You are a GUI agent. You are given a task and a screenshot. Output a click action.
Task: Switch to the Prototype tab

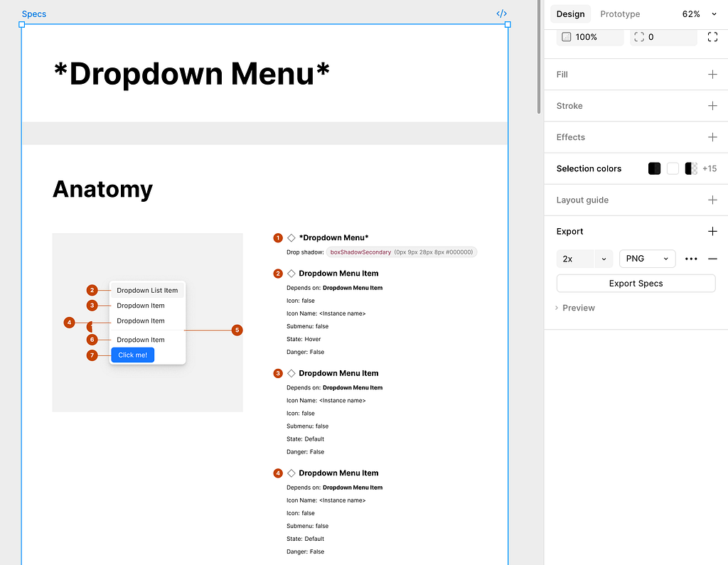tap(620, 14)
